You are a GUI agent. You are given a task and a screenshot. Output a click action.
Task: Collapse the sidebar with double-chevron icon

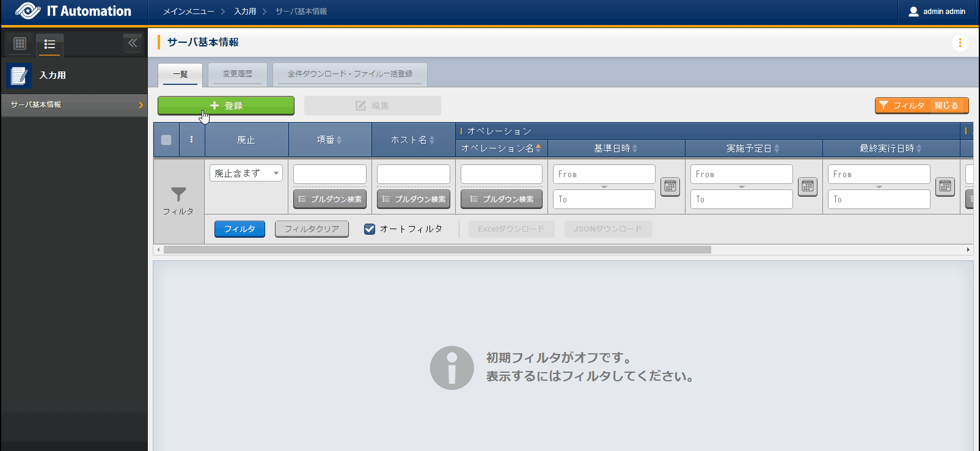point(133,43)
